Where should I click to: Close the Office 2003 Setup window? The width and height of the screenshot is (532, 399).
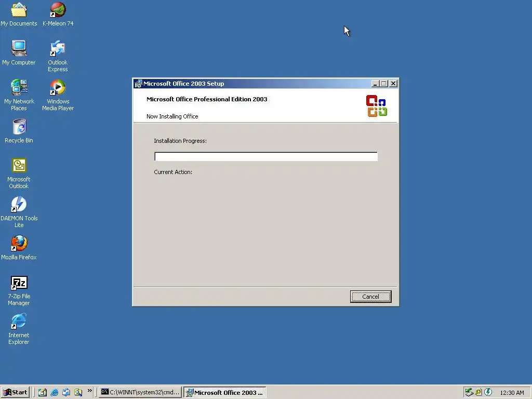pos(393,84)
